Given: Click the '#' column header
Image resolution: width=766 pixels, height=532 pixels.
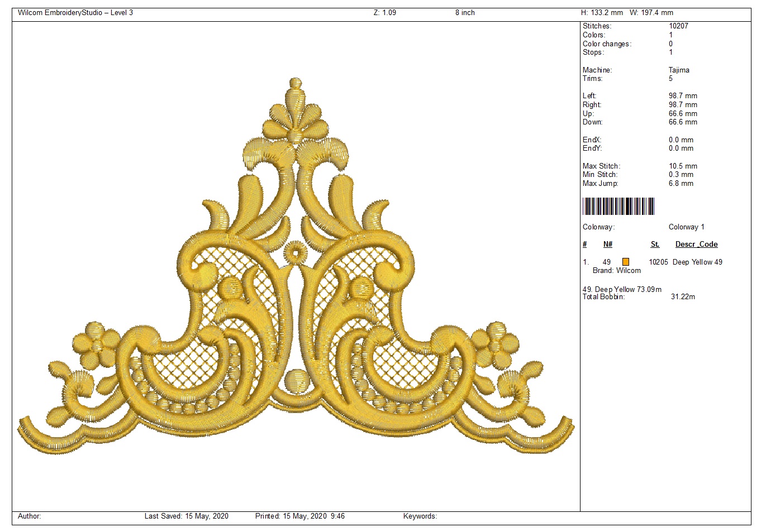Looking at the screenshot, I should pos(585,245).
